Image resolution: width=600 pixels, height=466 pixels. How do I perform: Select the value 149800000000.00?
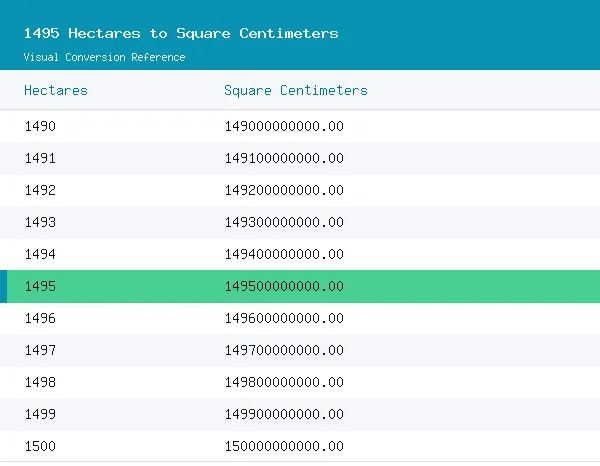pos(284,382)
